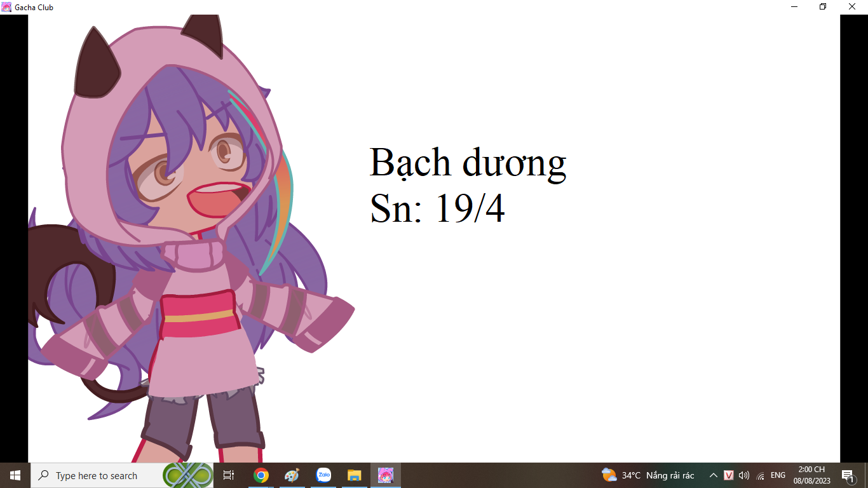This screenshot has width=868, height=488.
Task: Open the search highlights doodle in taskbar
Action: [x=188, y=475]
